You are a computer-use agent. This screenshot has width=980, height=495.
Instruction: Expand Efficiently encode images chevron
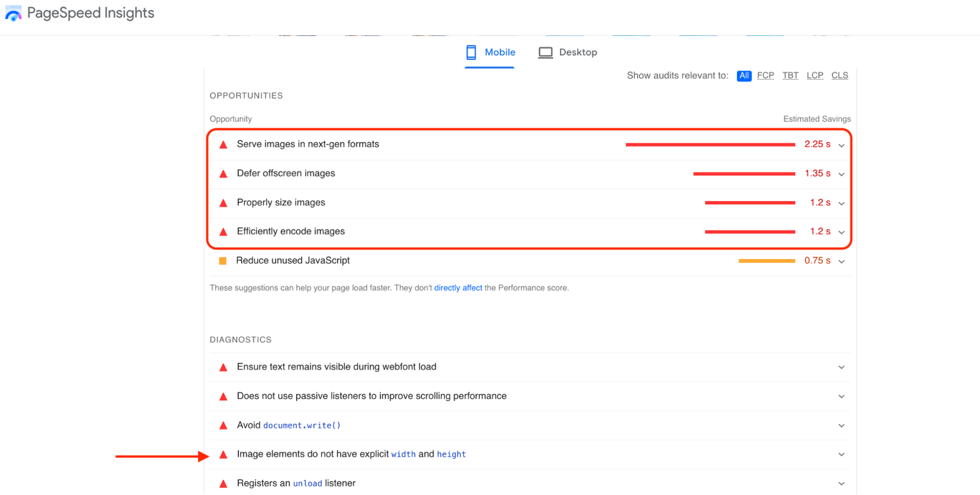[841, 232]
